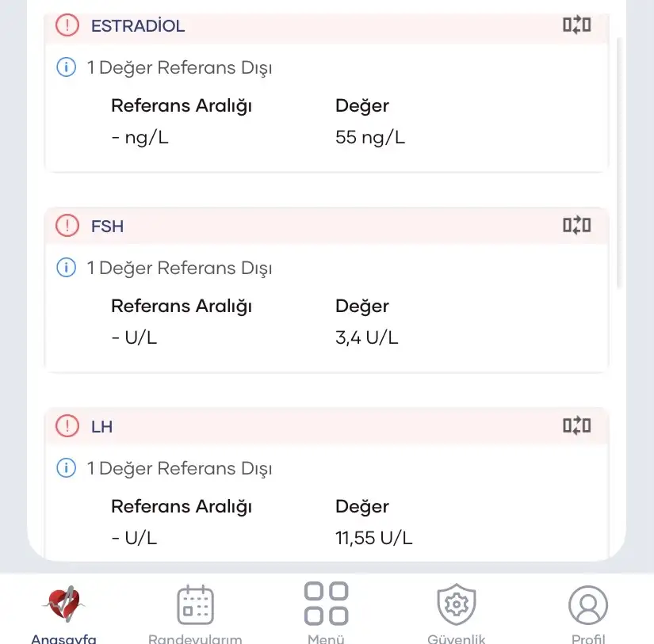Viewport: 654px width, 644px height.
Task: Tap the red warning icon beside FSH
Action: [x=67, y=226]
